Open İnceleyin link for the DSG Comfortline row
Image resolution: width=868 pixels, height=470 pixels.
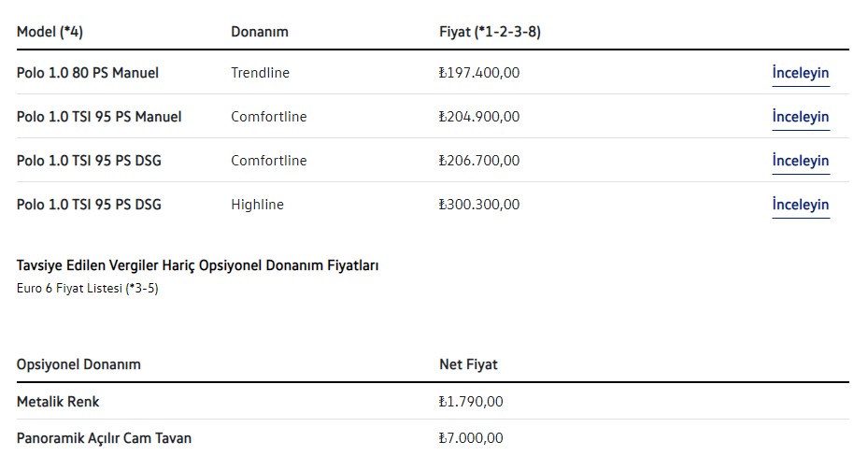click(x=800, y=161)
